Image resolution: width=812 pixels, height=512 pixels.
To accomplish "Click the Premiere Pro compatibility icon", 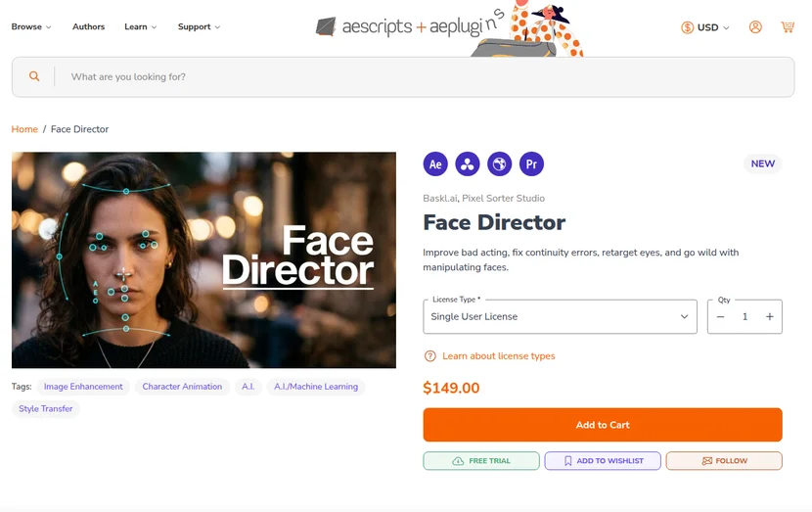I will click(531, 164).
